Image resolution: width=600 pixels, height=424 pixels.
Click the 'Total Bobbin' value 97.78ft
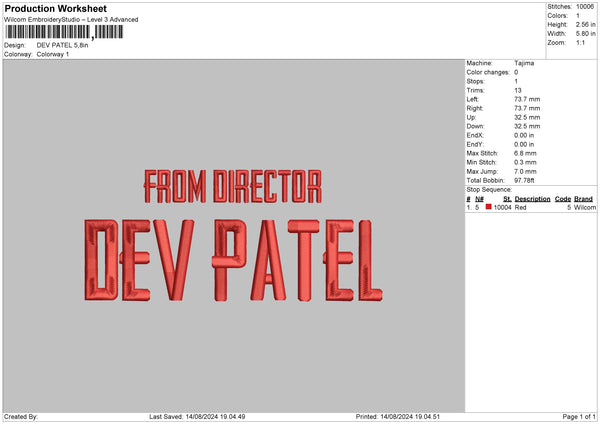point(524,180)
